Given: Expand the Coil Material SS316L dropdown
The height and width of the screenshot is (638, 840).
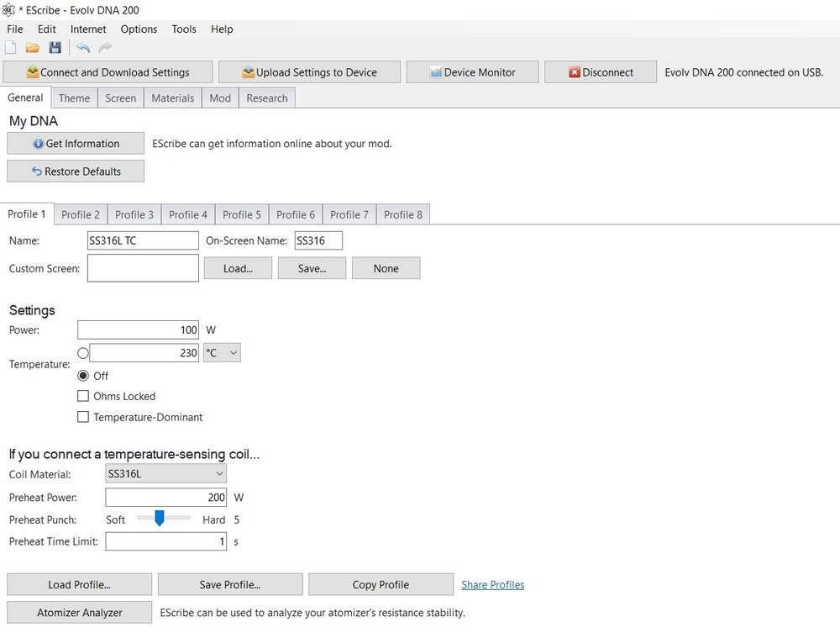Looking at the screenshot, I should (165, 474).
